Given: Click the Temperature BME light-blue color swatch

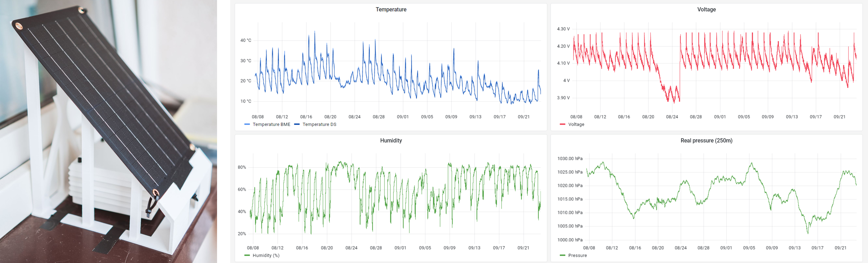Looking at the screenshot, I should [247, 124].
